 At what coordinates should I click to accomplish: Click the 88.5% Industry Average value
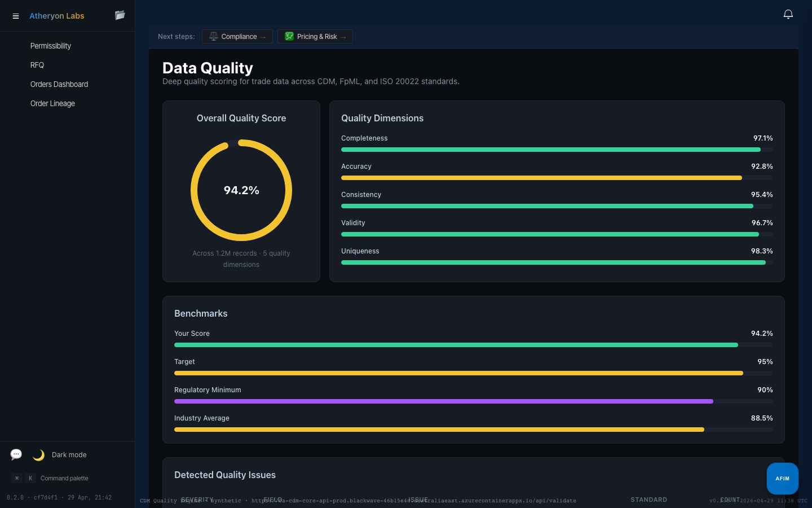pyautogui.click(x=762, y=418)
